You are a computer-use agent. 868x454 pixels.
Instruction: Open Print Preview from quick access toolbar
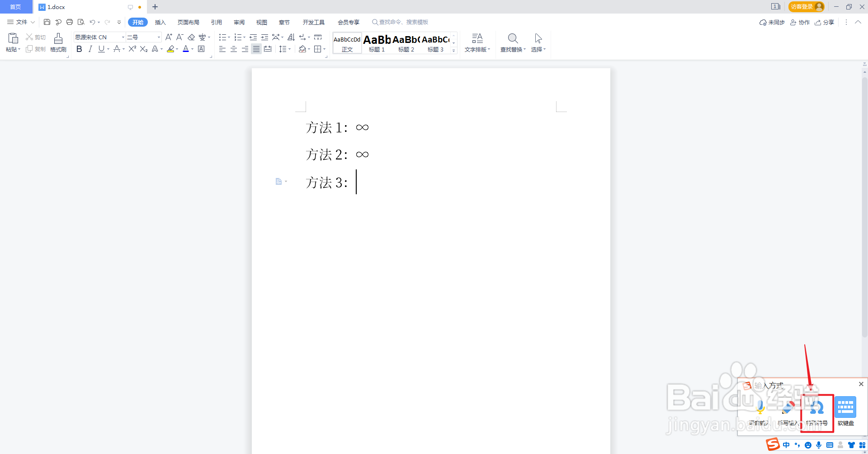coord(81,22)
